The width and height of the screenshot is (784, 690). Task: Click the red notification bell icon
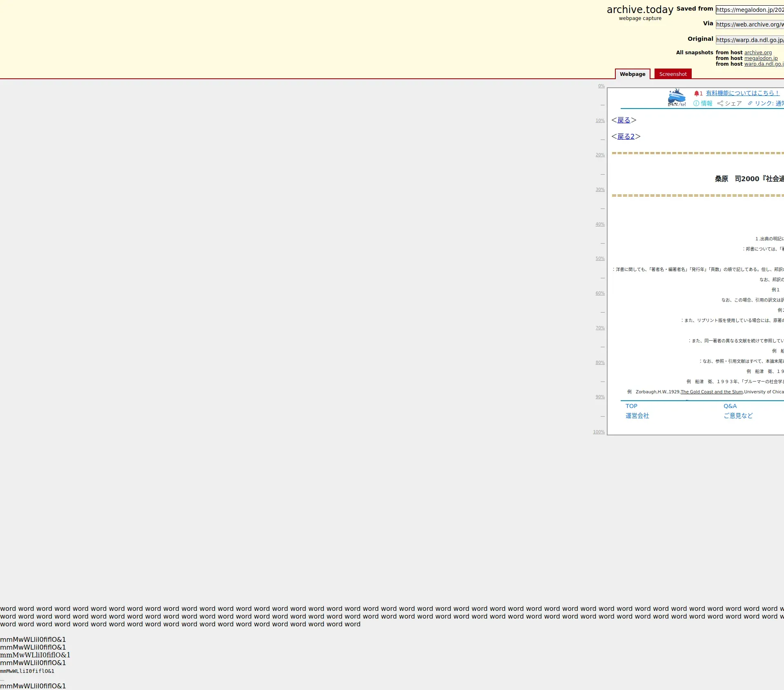click(x=697, y=93)
